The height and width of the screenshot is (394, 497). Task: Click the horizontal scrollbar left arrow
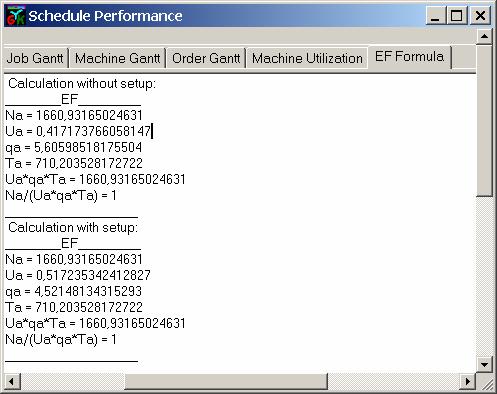[12, 381]
